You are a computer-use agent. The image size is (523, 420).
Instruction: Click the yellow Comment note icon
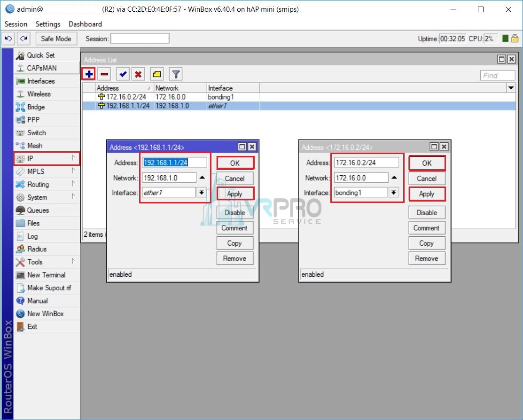point(157,74)
